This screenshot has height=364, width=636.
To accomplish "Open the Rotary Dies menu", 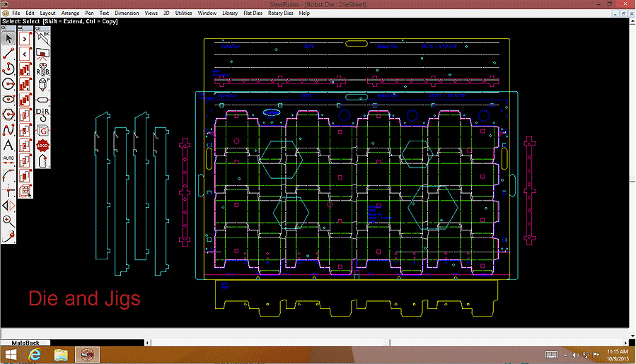I will (x=280, y=13).
